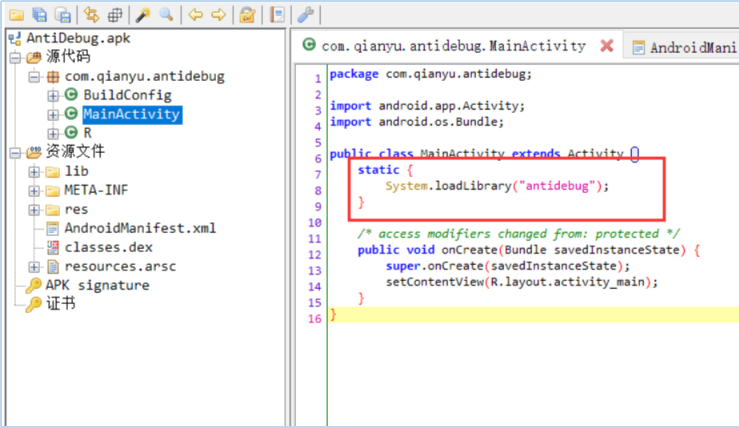The image size is (740, 428).
Task: Expand the MainActivity class node
Action: (53, 115)
